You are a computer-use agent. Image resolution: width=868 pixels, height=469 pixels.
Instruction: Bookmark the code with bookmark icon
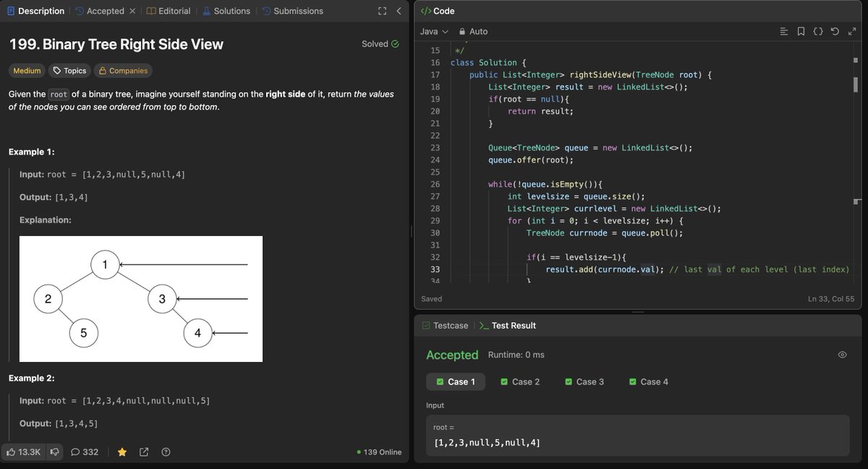801,31
